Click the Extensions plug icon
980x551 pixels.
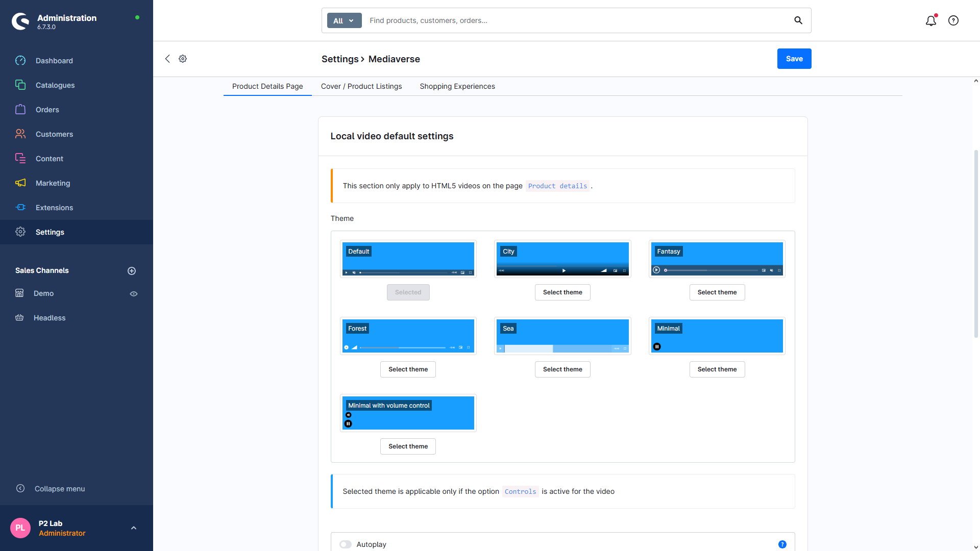20,208
